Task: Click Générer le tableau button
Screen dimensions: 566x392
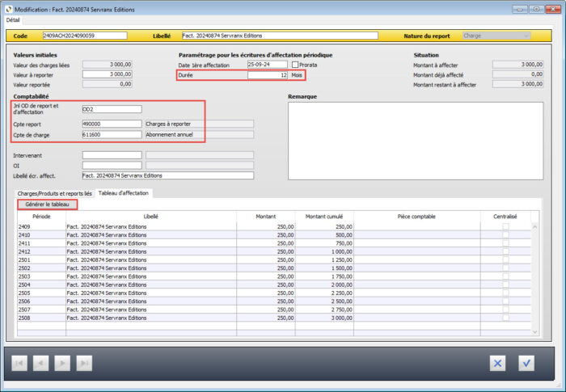Action: 48,205
